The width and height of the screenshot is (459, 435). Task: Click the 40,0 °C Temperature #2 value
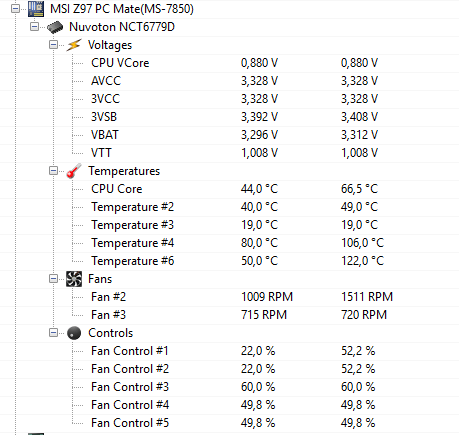click(259, 207)
